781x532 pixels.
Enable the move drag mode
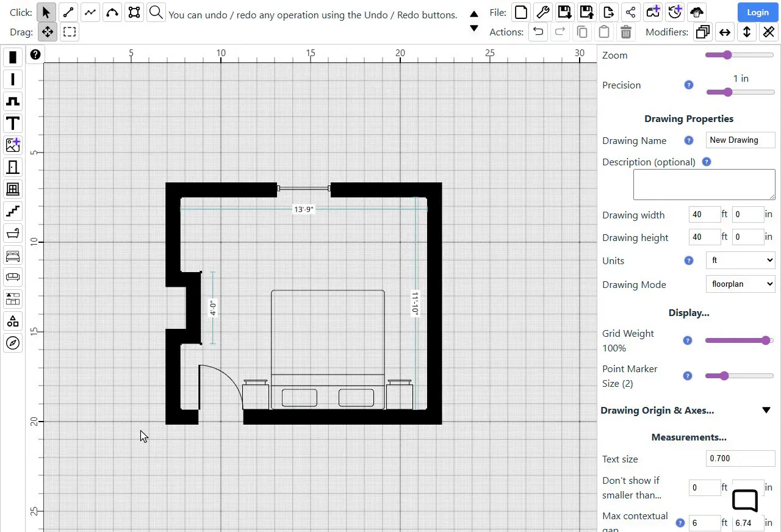pyautogui.click(x=47, y=32)
